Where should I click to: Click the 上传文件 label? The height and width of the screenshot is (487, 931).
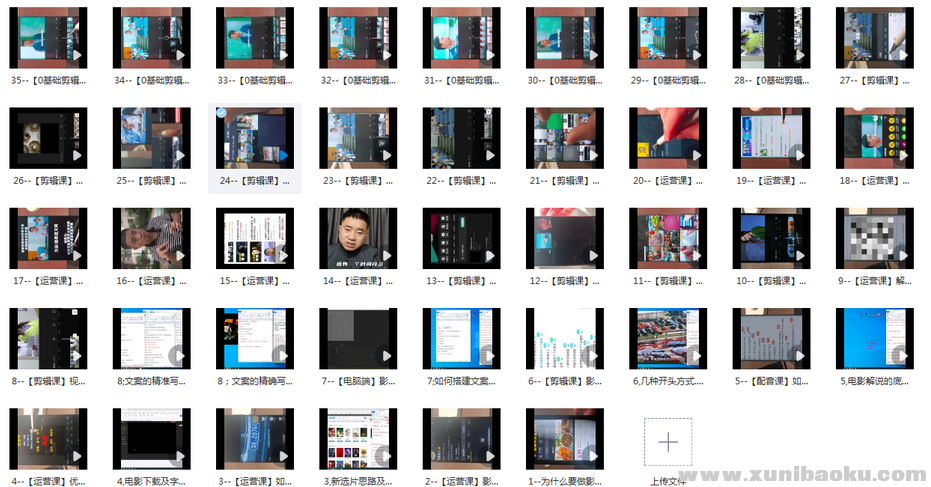[x=667, y=481]
